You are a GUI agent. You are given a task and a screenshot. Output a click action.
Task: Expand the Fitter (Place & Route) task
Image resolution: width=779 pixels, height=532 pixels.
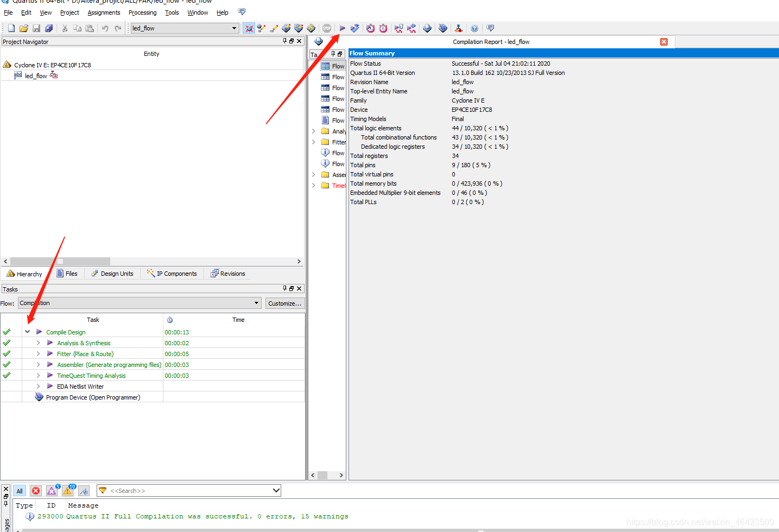tap(38, 353)
